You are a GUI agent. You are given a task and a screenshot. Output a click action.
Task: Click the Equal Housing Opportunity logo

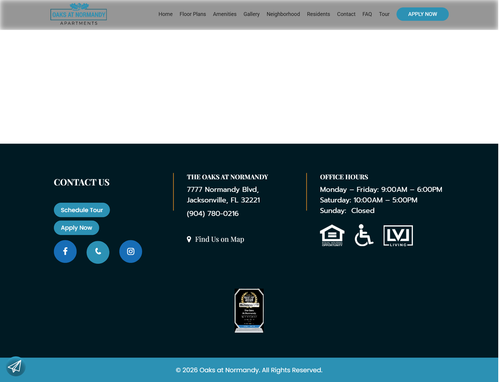click(332, 235)
